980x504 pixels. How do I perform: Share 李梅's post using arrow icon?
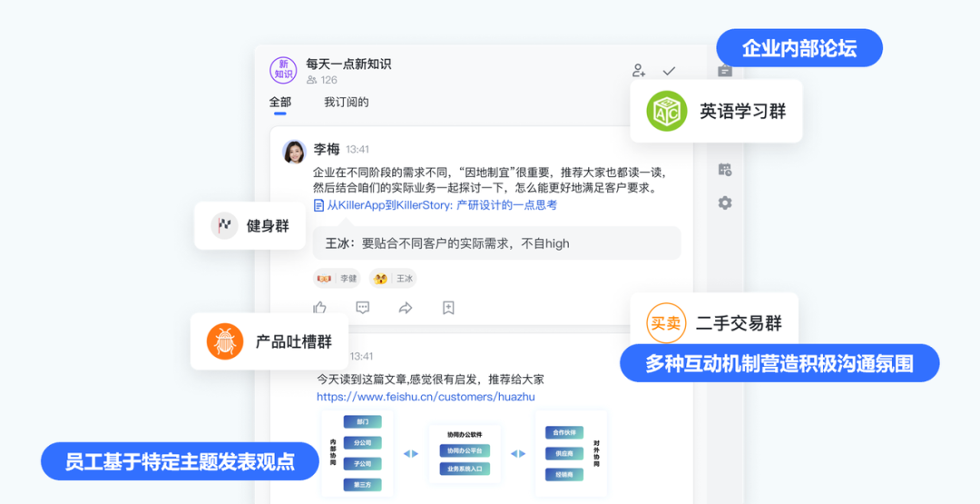[406, 307]
